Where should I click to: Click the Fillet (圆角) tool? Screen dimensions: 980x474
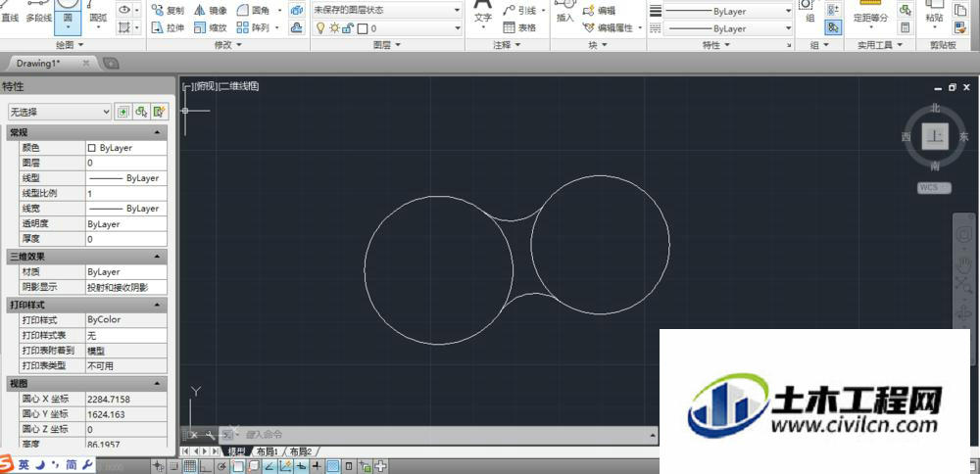[254, 11]
